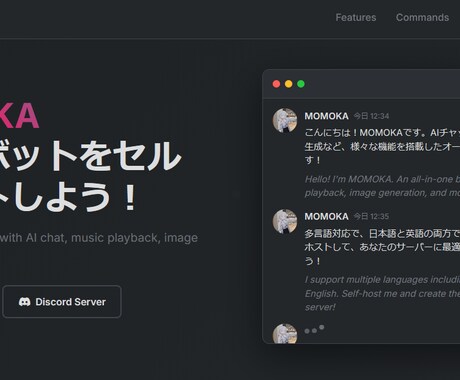This screenshot has width=460, height=380.
Task: Click MOMOKA avatar beside 12:35 message
Action: [285, 221]
